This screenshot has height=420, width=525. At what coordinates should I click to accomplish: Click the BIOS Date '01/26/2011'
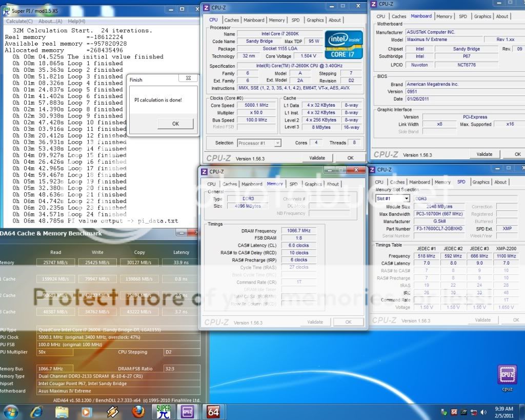click(x=466, y=99)
